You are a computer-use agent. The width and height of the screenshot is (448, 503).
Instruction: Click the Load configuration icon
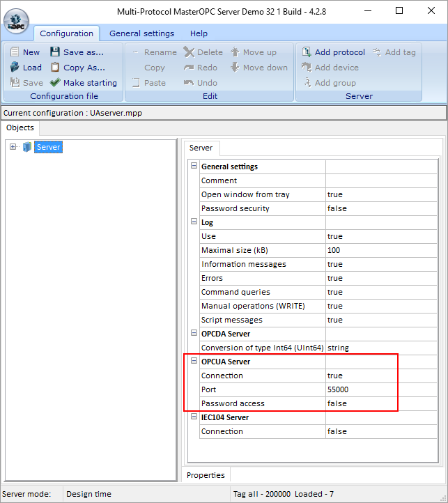[x=15, y=67]
